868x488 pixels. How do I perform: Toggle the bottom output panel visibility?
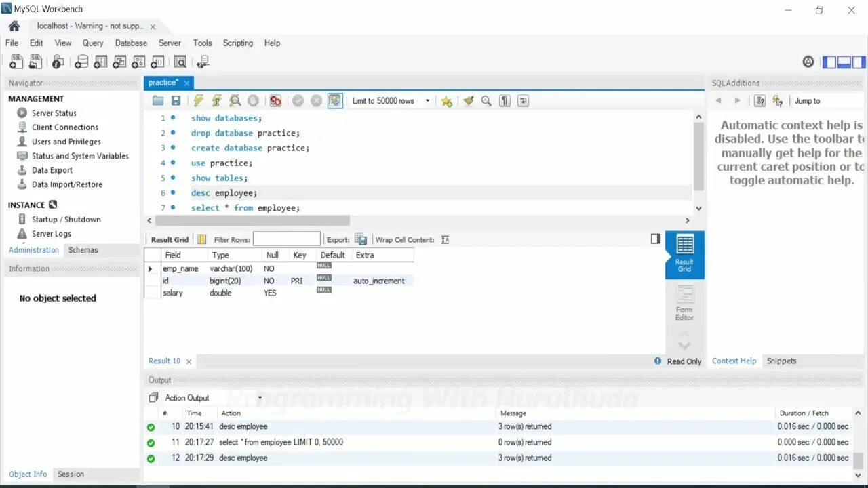[844, 62]
